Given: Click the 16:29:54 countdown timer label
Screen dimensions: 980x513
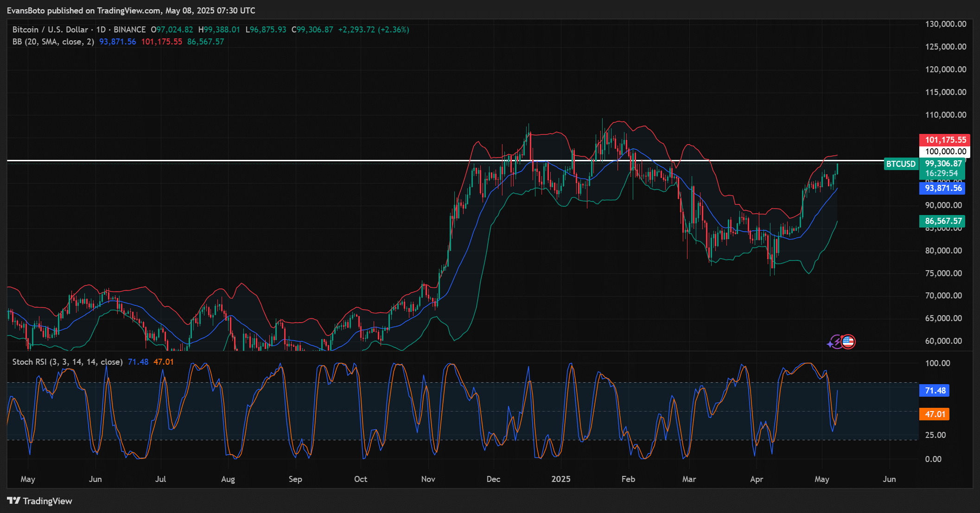Looking at the screenshot, I should coord(942,173).
